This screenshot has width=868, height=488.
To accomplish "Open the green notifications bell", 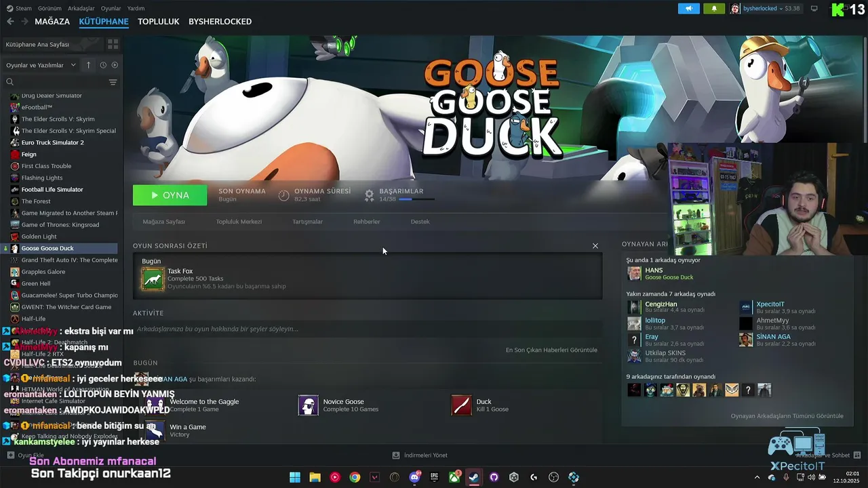I will tap(713, 9).
